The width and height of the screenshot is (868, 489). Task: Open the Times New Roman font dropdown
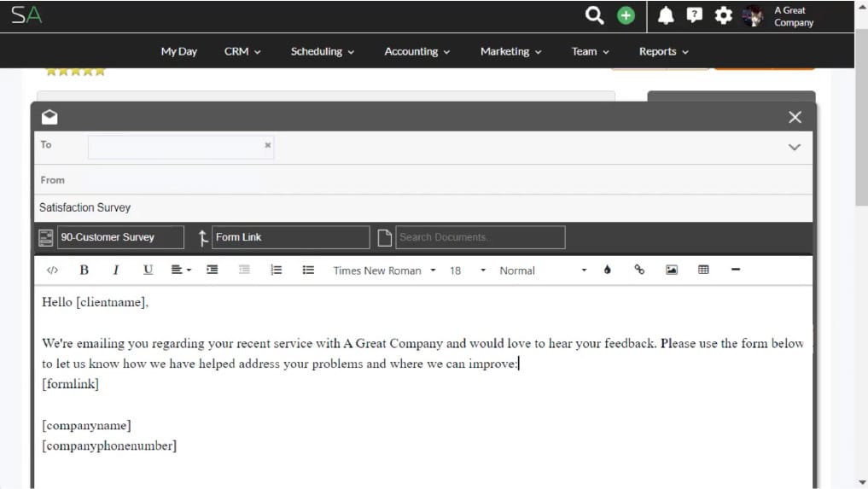point(384,271)
